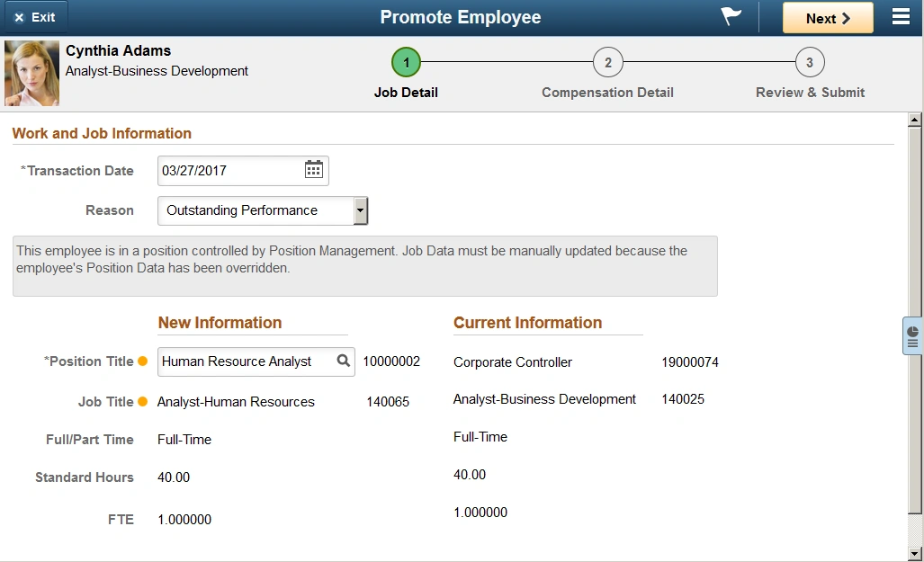Click the Position Management information message box
This screenshot has height=562, width=924.
364,266
